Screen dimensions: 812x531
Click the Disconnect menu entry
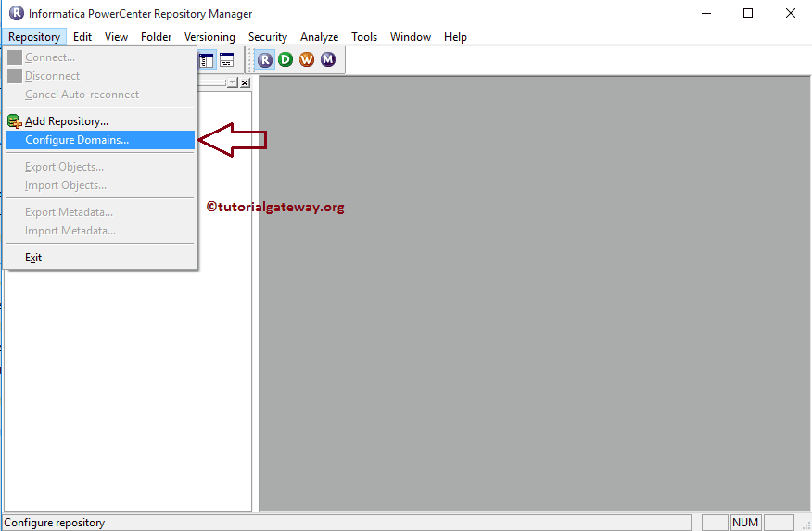(100, 76)
